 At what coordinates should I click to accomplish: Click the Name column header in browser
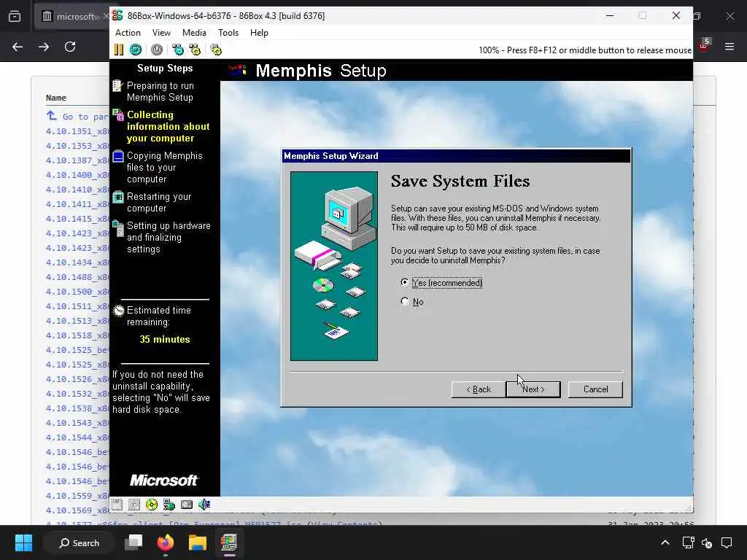pos(55,98)
